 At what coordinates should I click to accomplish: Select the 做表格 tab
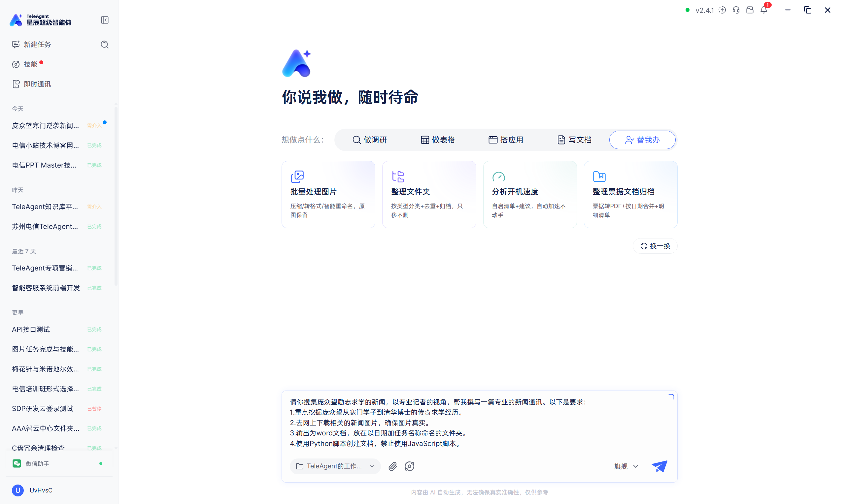(x=438, y=140)
